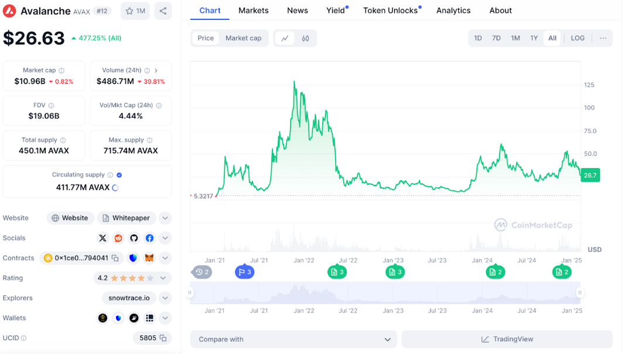Image resolution: width=628 pixels, height=364 pixels.
Task: Switch chart to Price view
Action: click(x=206, y=39)
